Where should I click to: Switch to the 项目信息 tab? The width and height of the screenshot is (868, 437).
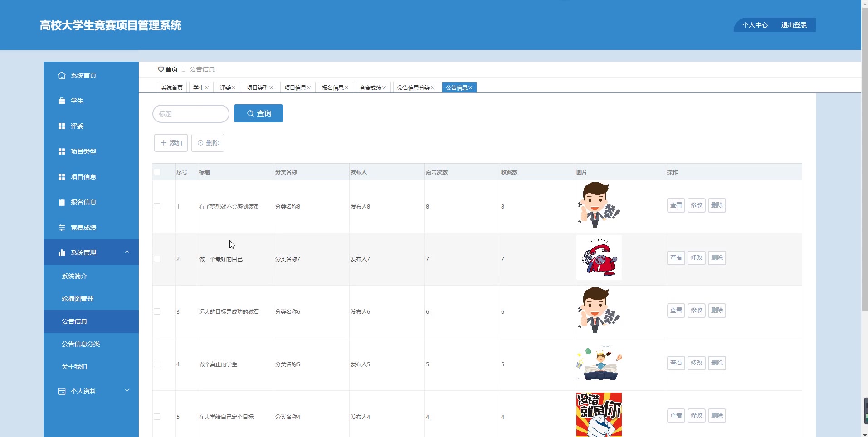295,88
